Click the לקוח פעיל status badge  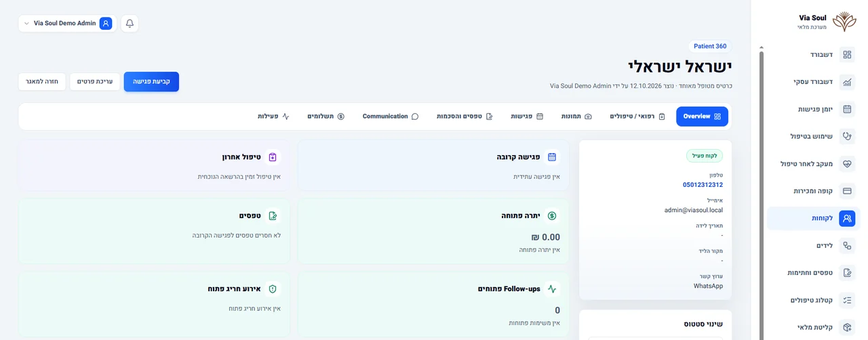point(705,156)
